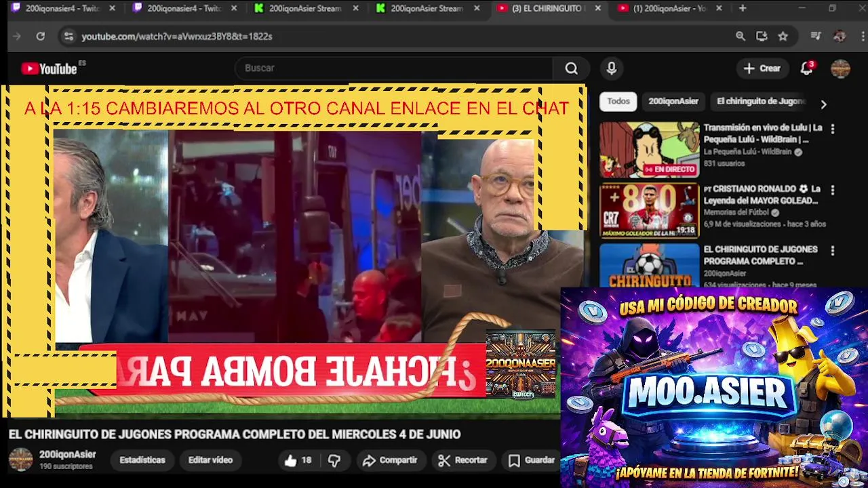This screenshot has height=488, width=868.
Task: Open the Lulu live stream thumbnail
Action: tap(649, 150)
